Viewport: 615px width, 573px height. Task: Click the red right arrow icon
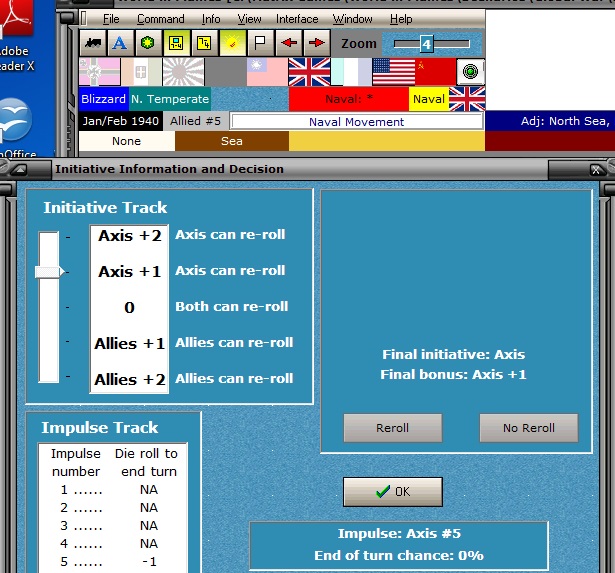click(x=317, y=43)
